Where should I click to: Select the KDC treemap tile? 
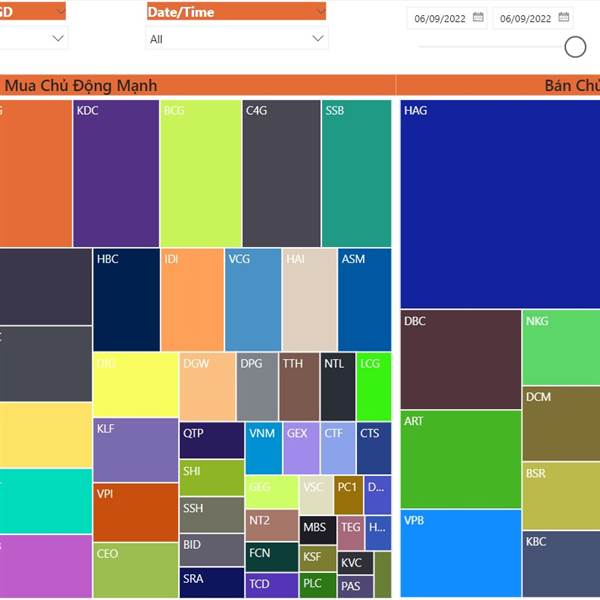116,173
